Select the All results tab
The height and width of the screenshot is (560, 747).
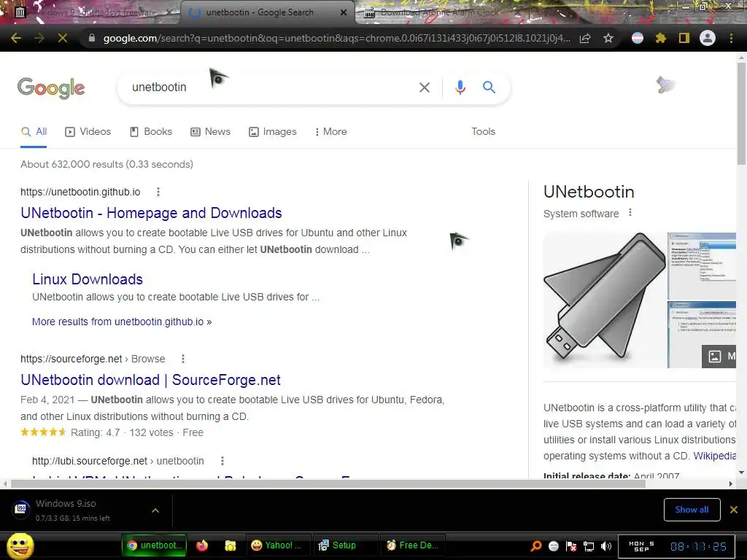[x=34, y=132]
